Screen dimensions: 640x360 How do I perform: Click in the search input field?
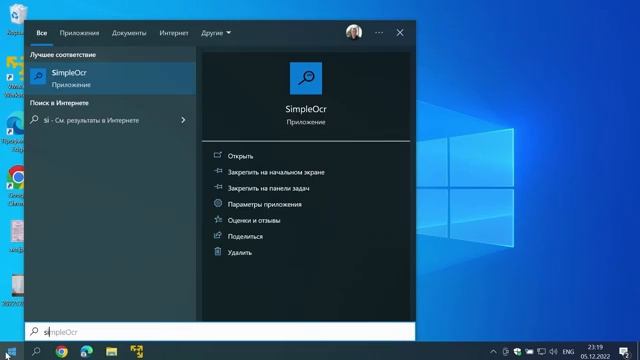pos(220,331)
